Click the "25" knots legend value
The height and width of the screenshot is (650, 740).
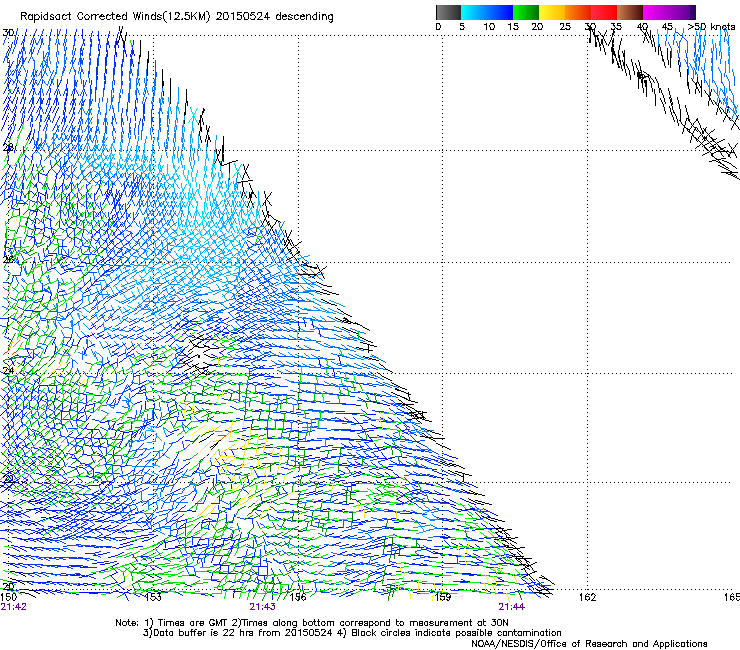pyautogui.click(x=565, y=27)
